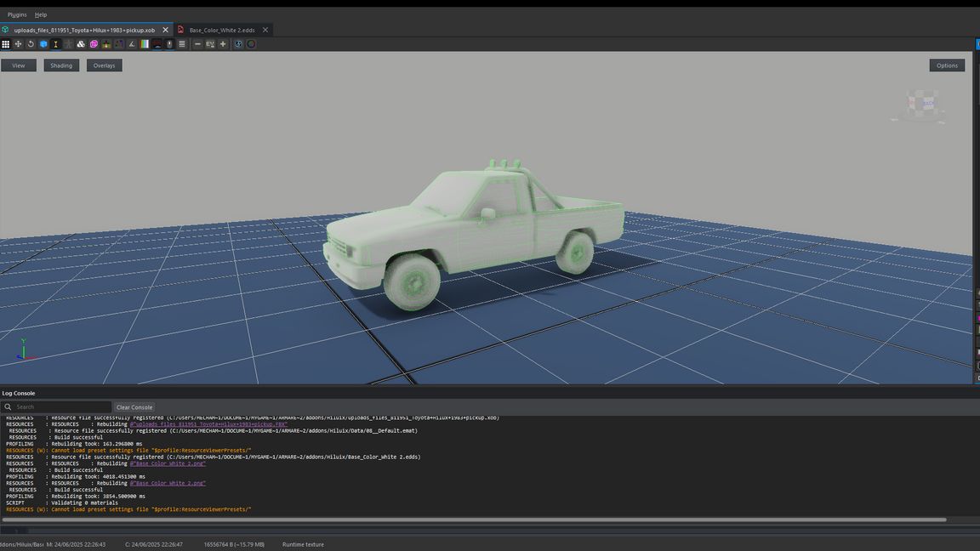The image size is (980, 551).
Task: Open the Shading dropdown menu
Action: point(61,65)
